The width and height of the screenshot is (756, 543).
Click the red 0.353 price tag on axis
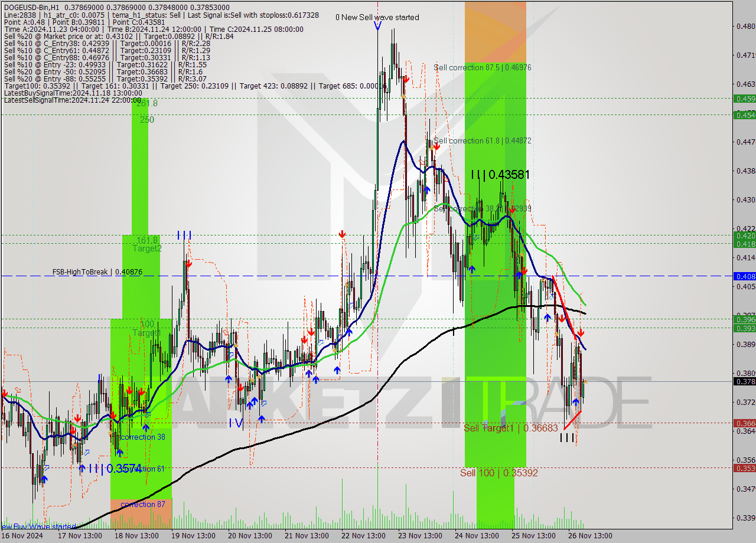click(x=744, y=468)
